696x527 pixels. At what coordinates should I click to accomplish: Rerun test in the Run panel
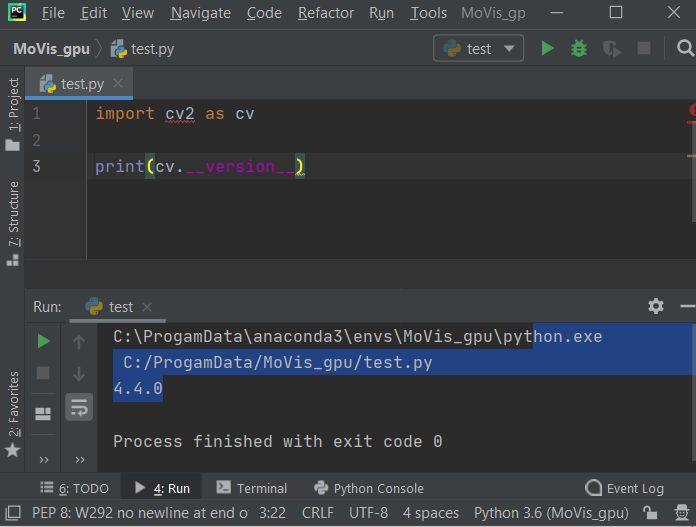tap(44, 341)
